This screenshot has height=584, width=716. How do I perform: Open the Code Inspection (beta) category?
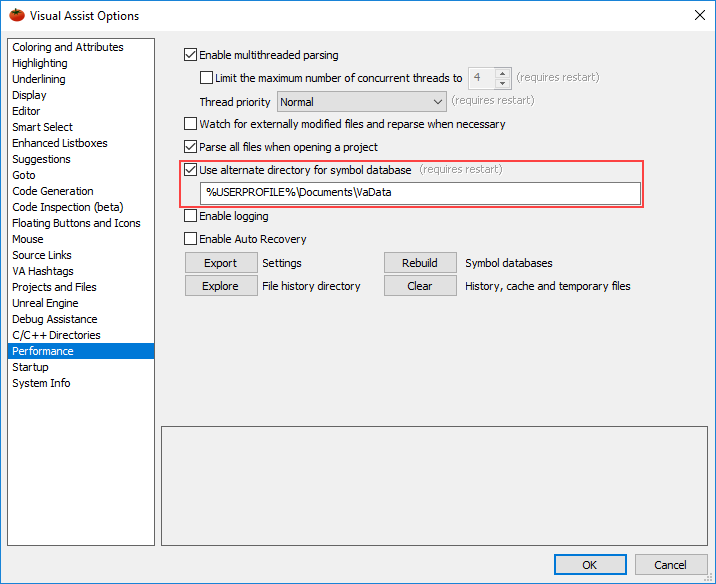coord(67,207)
